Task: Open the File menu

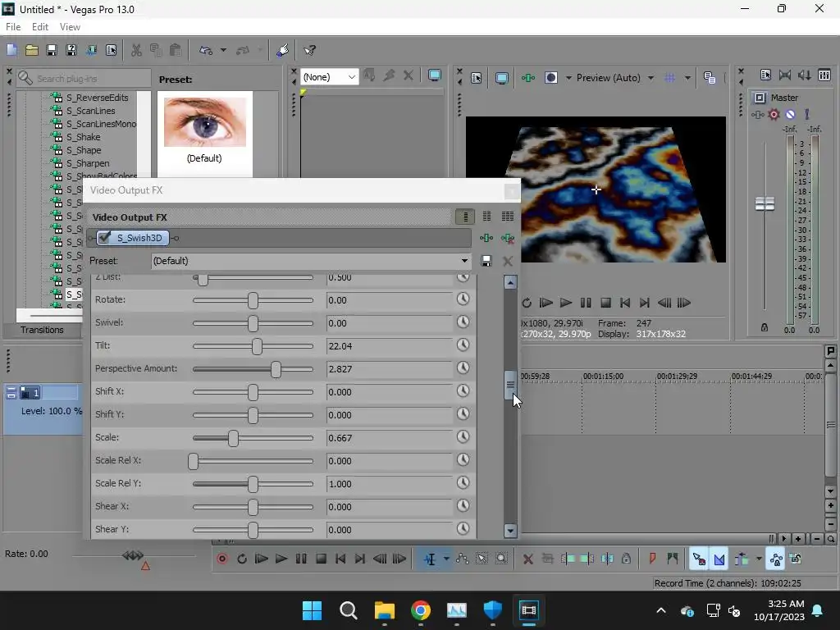Action: [x=13, y=27]
